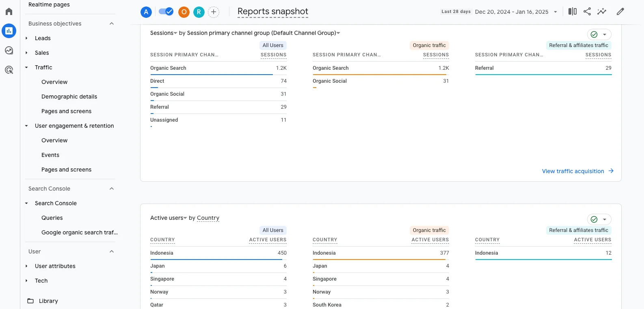This screenshot has height=309, width=644.
Task: Toggle the comparison switch next to All Users
Action: click(x=166, y=12)
